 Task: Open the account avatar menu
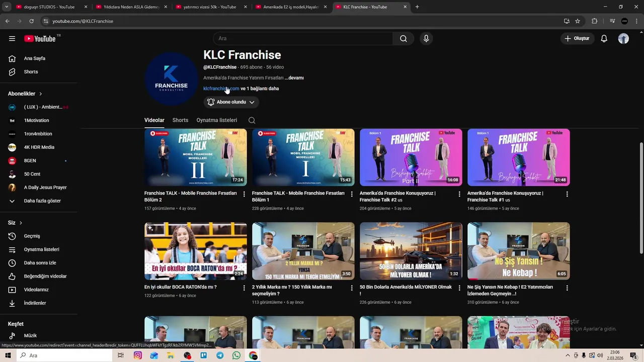(x=623, y=39)
